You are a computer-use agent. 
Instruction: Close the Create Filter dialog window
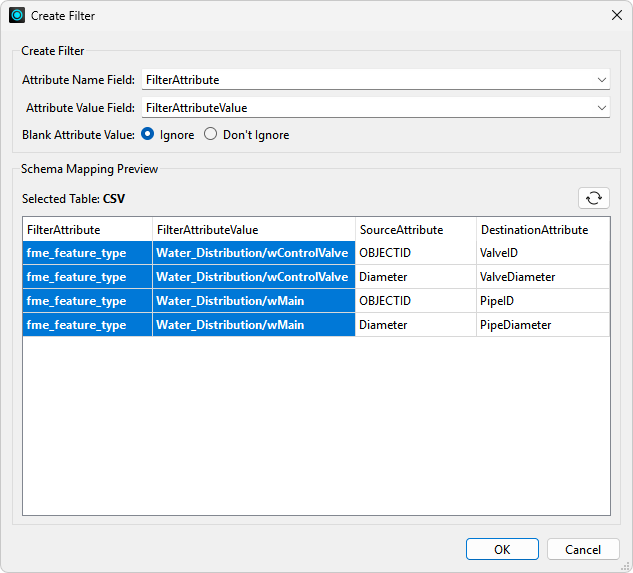click(x=615, y=16)
